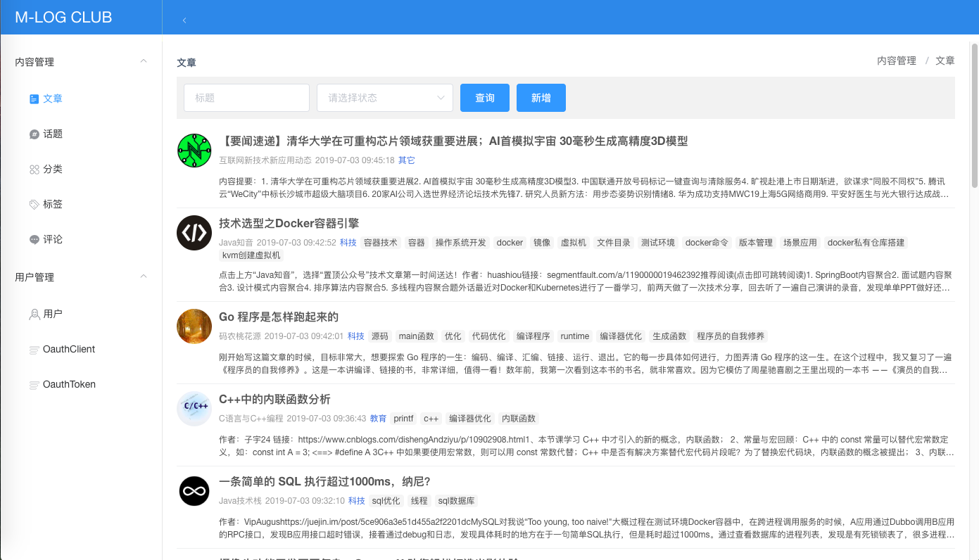Open the 请选择状态 status dropdown

[x=384, y=97]
